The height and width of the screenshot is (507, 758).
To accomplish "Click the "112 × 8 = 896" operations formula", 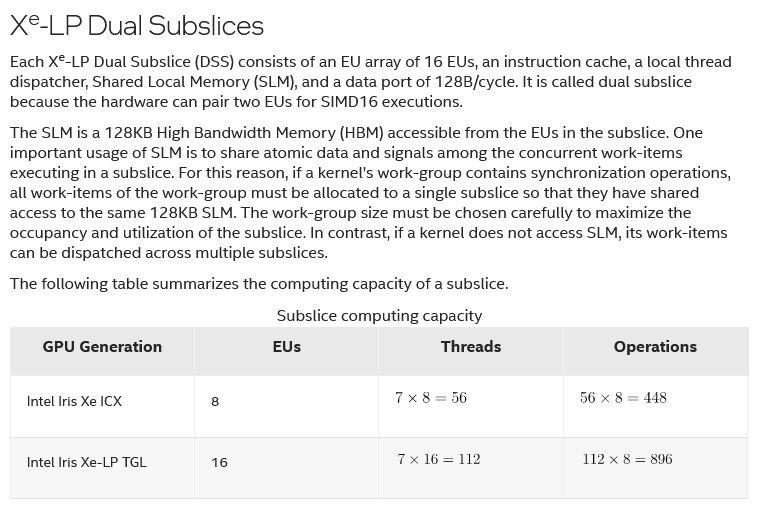I will [x=627, y=459].
